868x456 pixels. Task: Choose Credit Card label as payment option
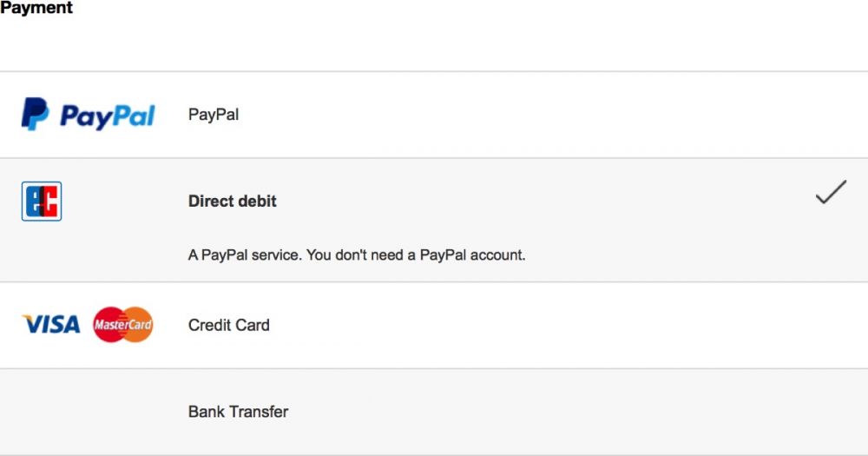click(x=228, y=325)
